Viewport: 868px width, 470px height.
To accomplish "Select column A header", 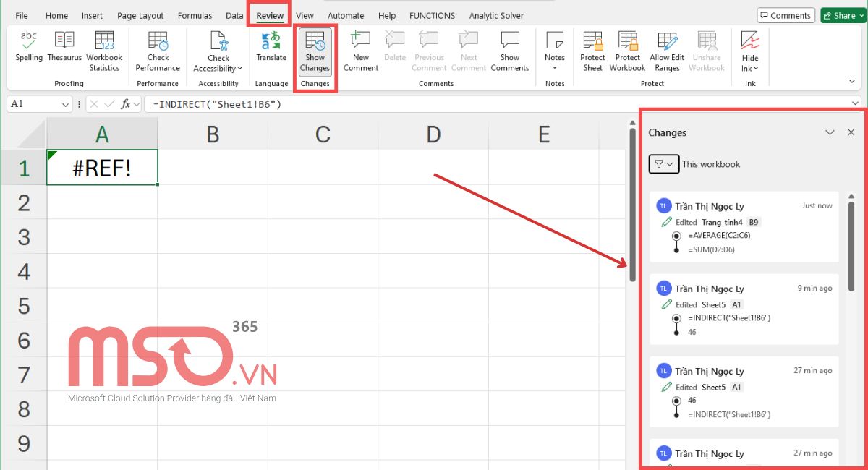I will pos(102,134).
